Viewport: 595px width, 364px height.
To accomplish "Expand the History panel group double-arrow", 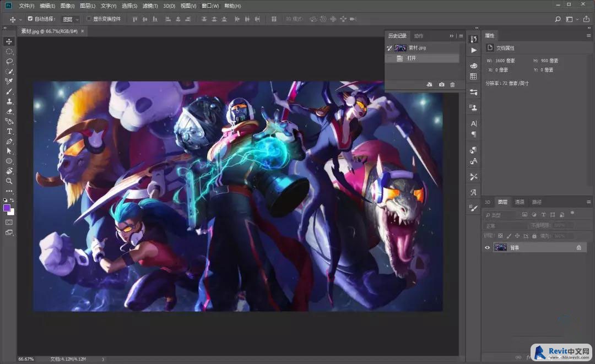I will click(452, 36).
